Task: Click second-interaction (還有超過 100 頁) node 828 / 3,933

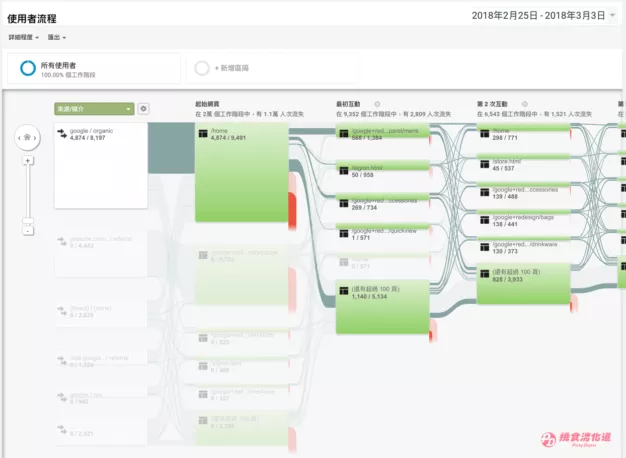Action: click(x=523, y=284)
